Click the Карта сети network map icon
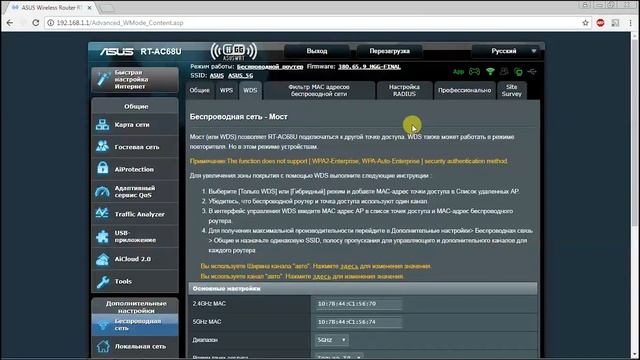This screenshot has height=360, width=640. tap(102, 124)
